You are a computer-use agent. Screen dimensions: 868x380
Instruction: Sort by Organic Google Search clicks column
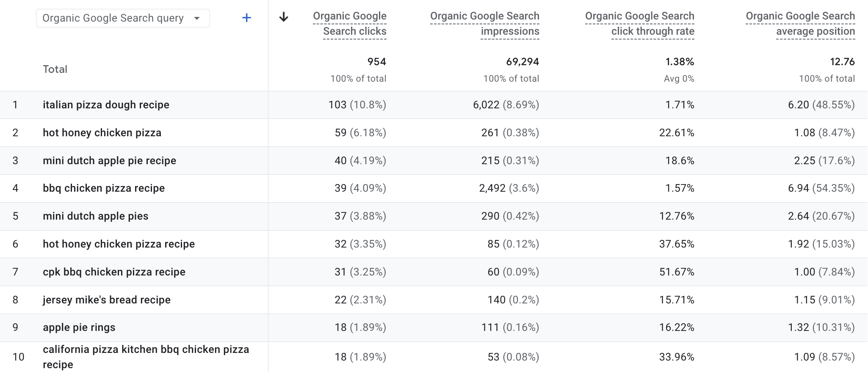350,23
